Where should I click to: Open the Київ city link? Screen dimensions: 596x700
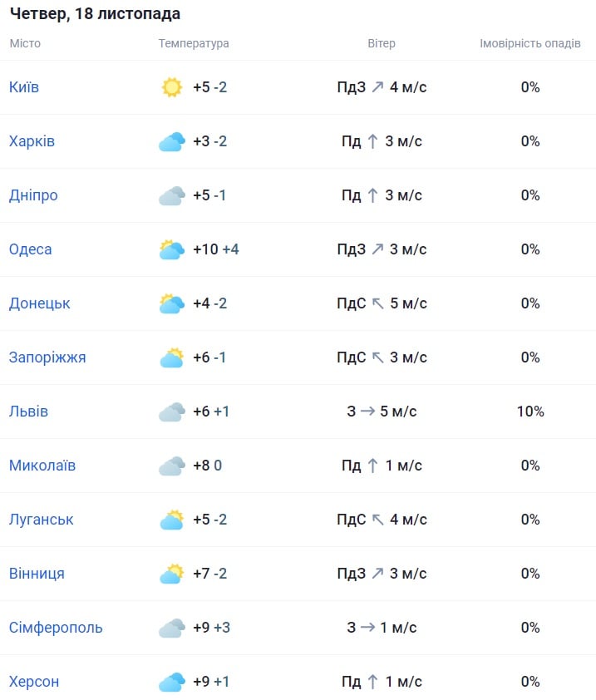(24, 87)
